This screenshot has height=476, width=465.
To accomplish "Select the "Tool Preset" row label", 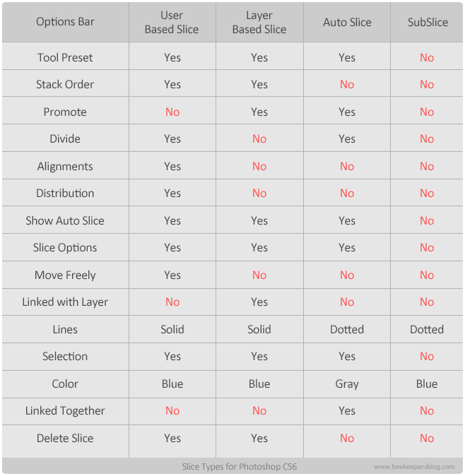I will pos(65,57).
